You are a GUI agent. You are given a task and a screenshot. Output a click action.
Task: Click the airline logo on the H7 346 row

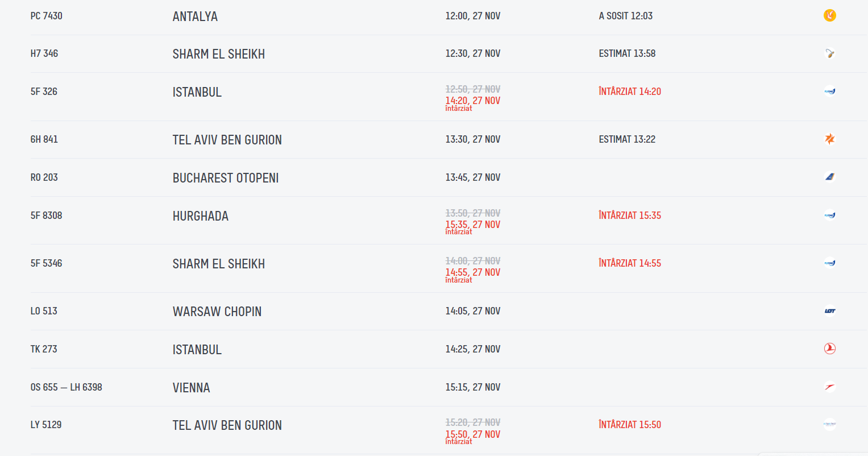[830, 53]
